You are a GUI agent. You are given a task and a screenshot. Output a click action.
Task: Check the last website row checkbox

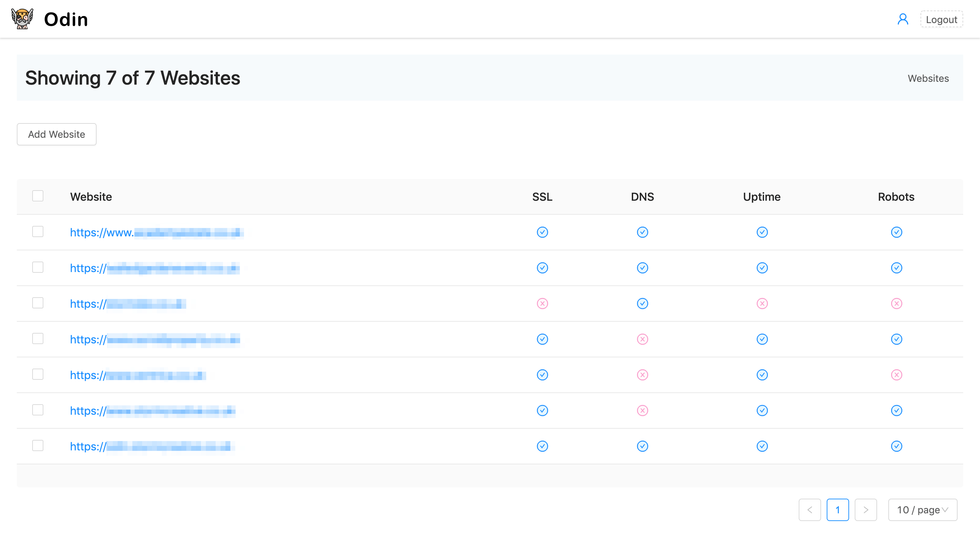(38, 445)
